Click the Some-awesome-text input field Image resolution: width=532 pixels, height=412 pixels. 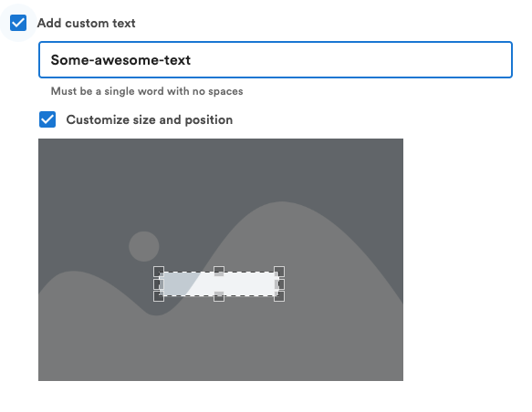(276, 60)
